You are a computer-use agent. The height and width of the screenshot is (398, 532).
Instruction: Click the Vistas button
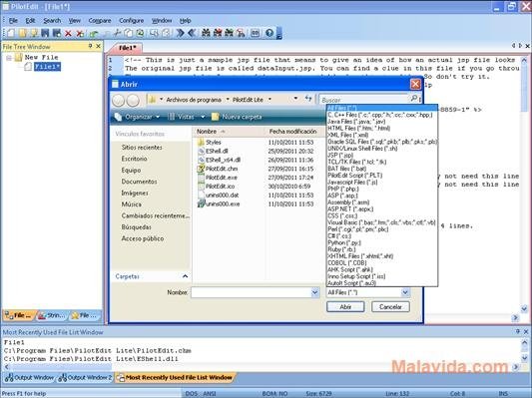point(182,117)
